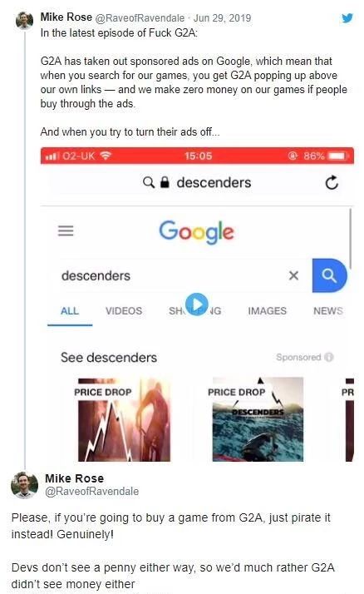Open Mike Rose's top profile avatar

(25, 20)
